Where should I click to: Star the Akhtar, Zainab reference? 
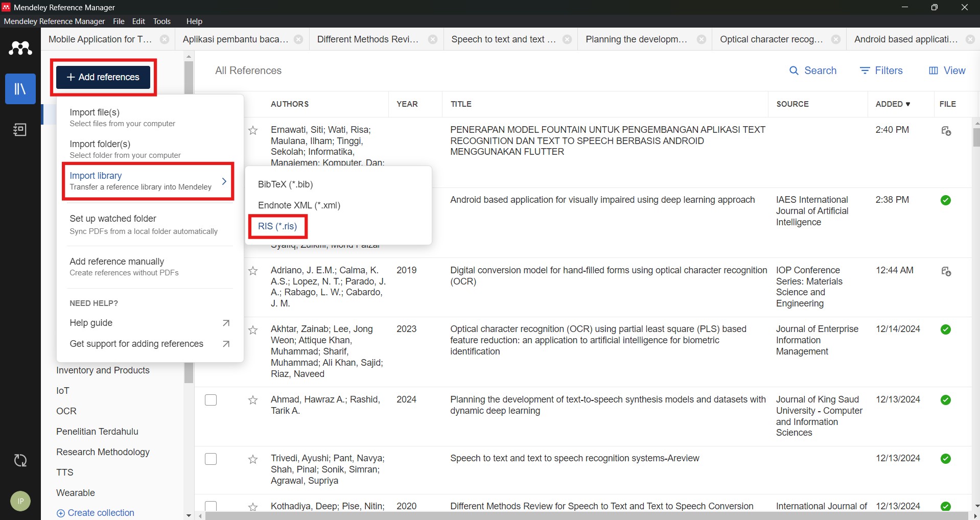[x=253, y=330]
